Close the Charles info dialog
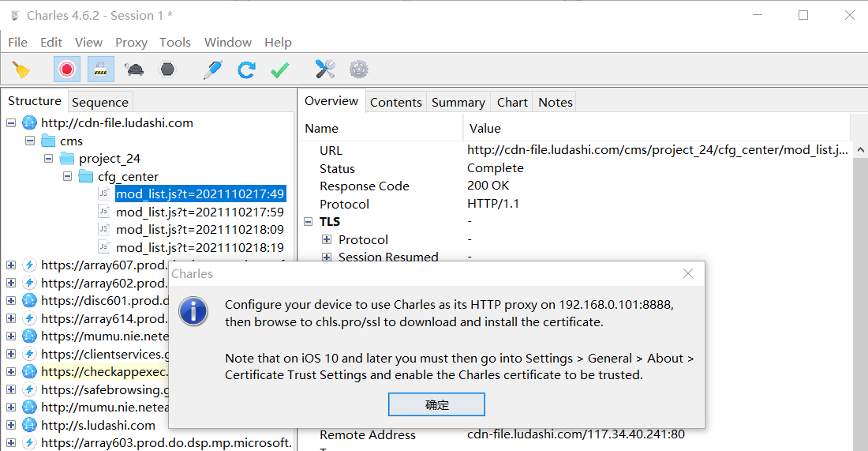Viewport: 868px width, 451px height. (x=688, y=274)
